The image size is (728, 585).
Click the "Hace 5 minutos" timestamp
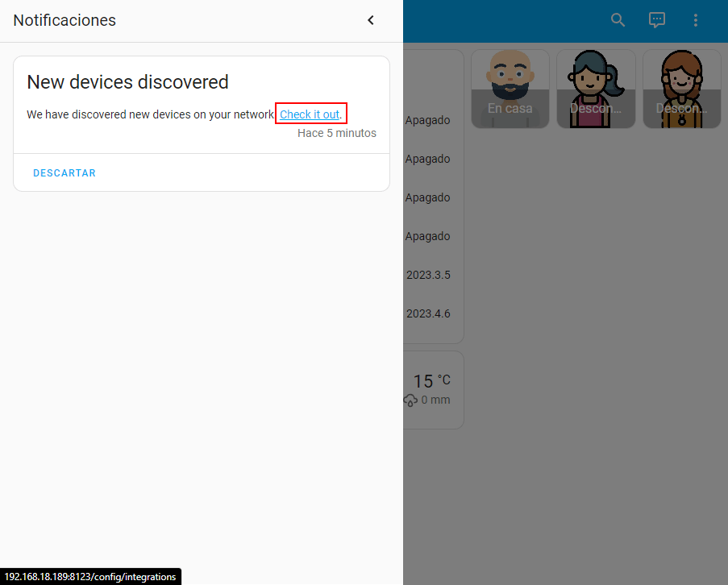click(x=336, y=133)
